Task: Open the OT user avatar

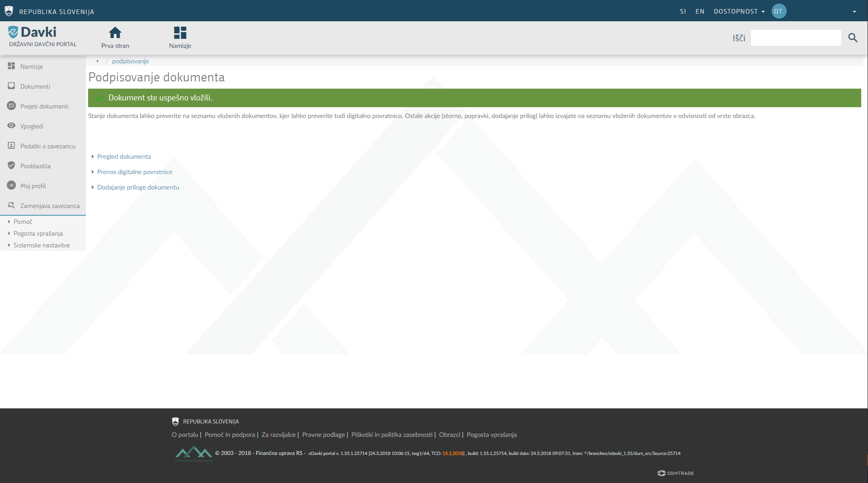Action: click(779, 11)
